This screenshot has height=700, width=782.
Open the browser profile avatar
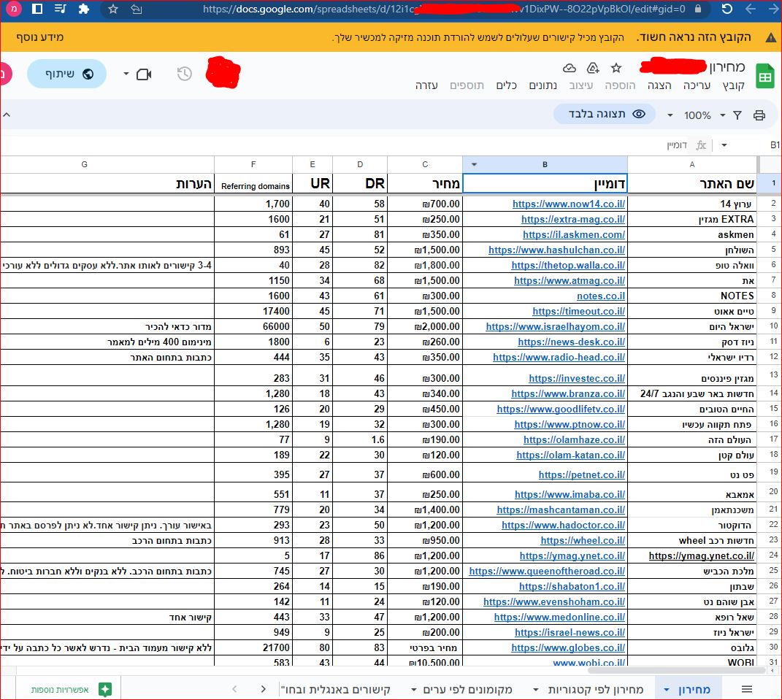click(13, 9)
